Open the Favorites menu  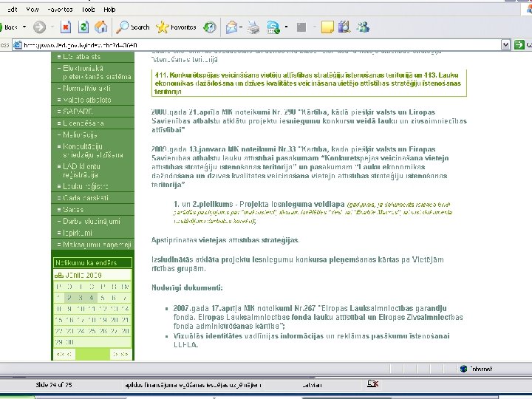(x=60, y=10)
